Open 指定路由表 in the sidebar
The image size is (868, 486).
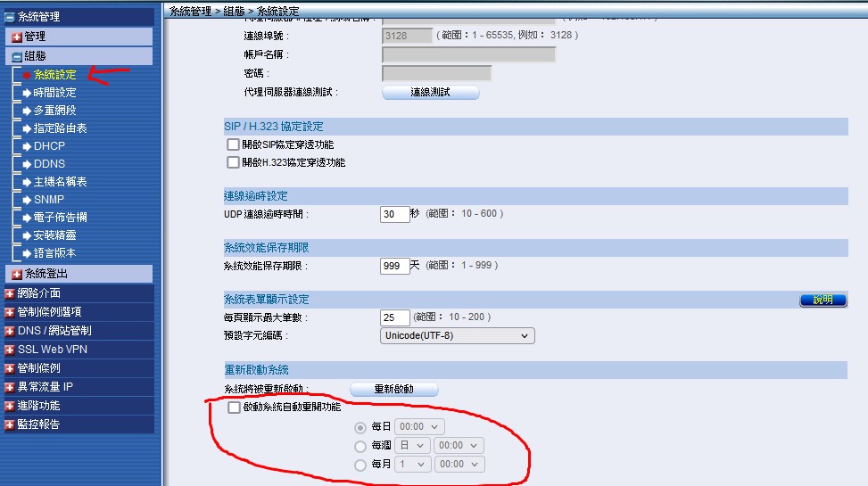pyautogui.click(x=60, y=128)
